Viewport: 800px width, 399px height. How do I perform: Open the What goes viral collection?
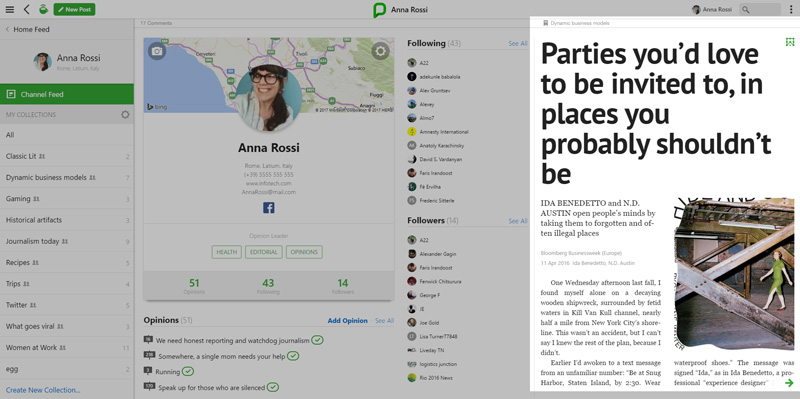(67, 326)
